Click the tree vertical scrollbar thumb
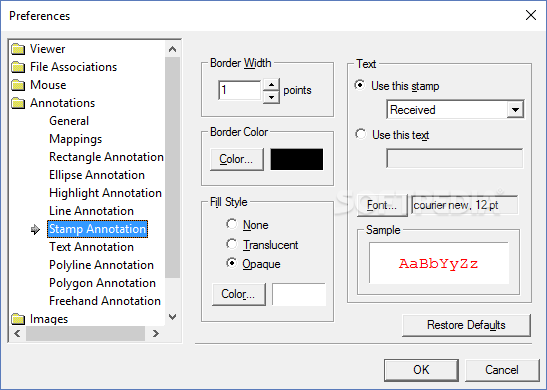The height and width of the screenshot is (390, 547). (x=172, y=167)
